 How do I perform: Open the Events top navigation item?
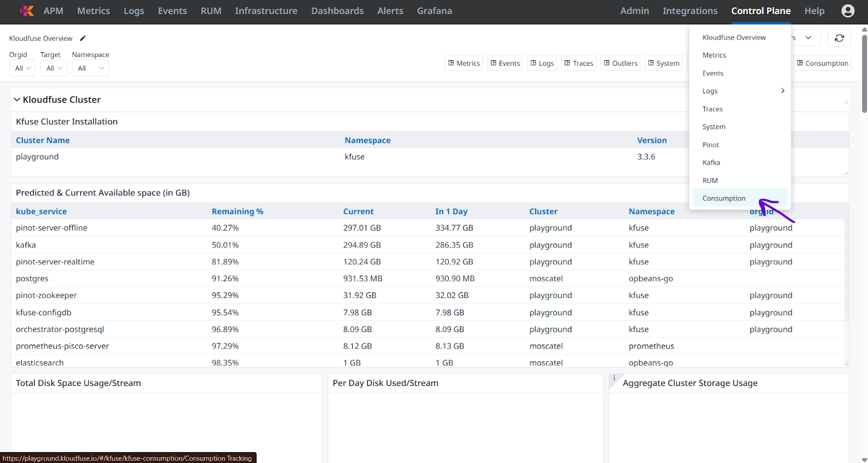click(173, 11)
